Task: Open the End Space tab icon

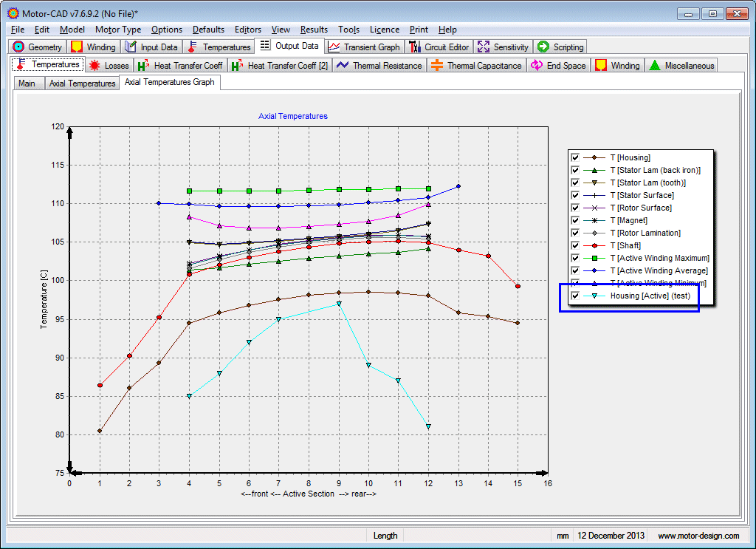Action: coord(537,65)
